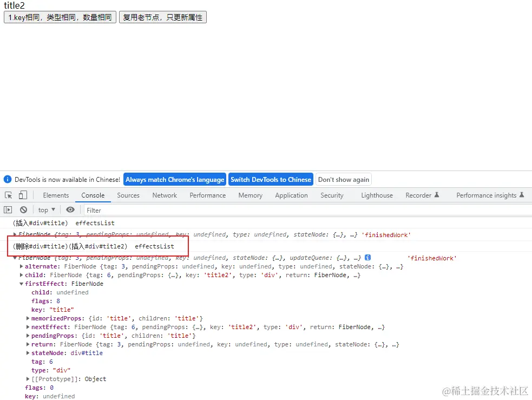Expand the stateNode div#title property
The image size is (532, 400).
[28, 353]
